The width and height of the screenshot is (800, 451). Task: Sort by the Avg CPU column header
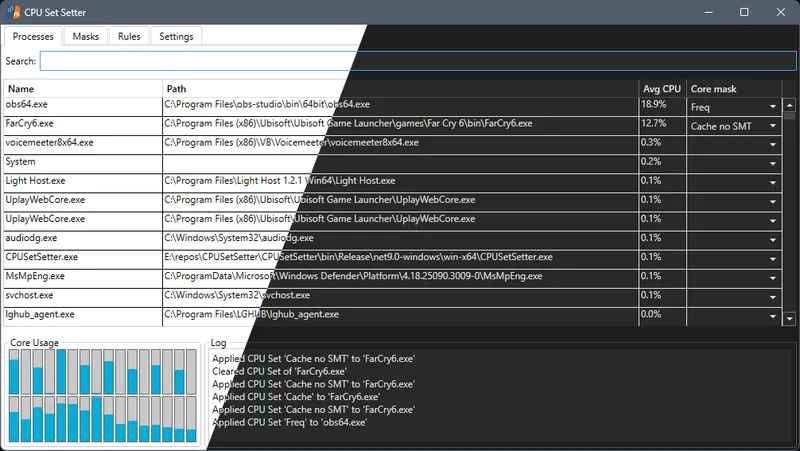point(662,89)
